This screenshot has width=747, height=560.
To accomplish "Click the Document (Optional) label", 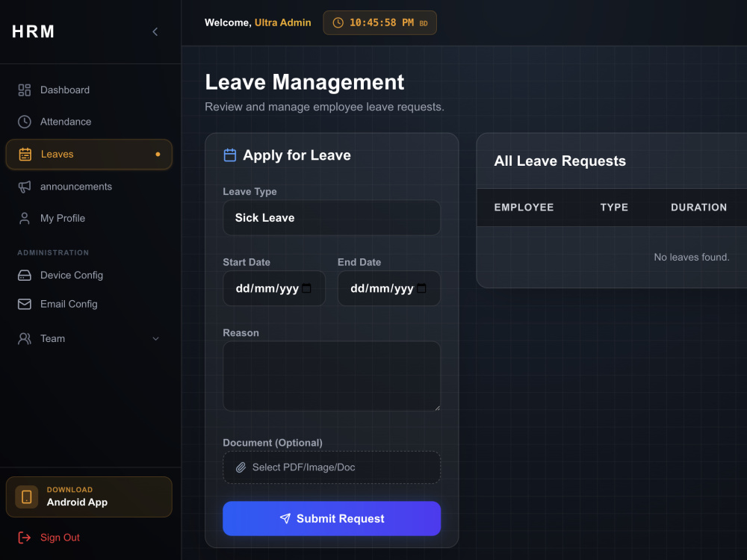I will click(x=273, y=443).
